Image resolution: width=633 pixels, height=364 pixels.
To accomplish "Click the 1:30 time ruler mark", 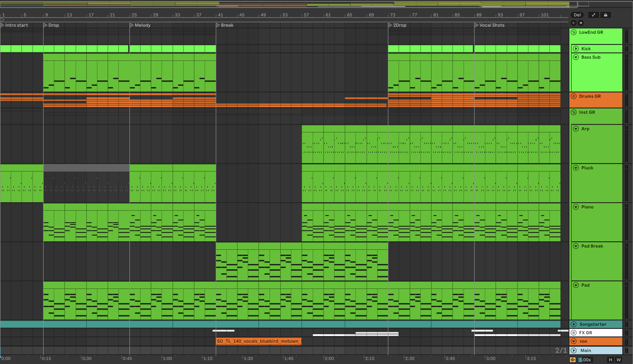I will tap(248, 358).
